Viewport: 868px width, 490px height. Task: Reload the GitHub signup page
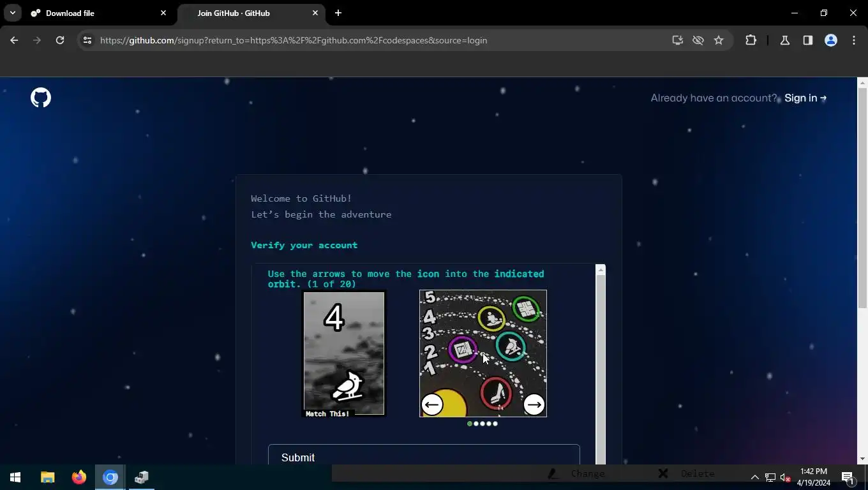[x=60, y=40]
